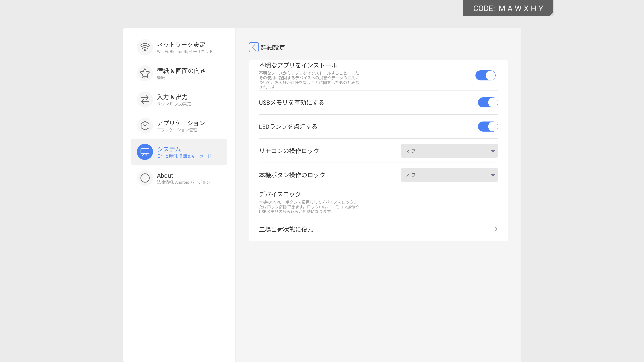The image size is (644, 362).
Task: Open 壁紙 & 画面の向き settings
Action: pyautogui.click(x=181, y=71)
